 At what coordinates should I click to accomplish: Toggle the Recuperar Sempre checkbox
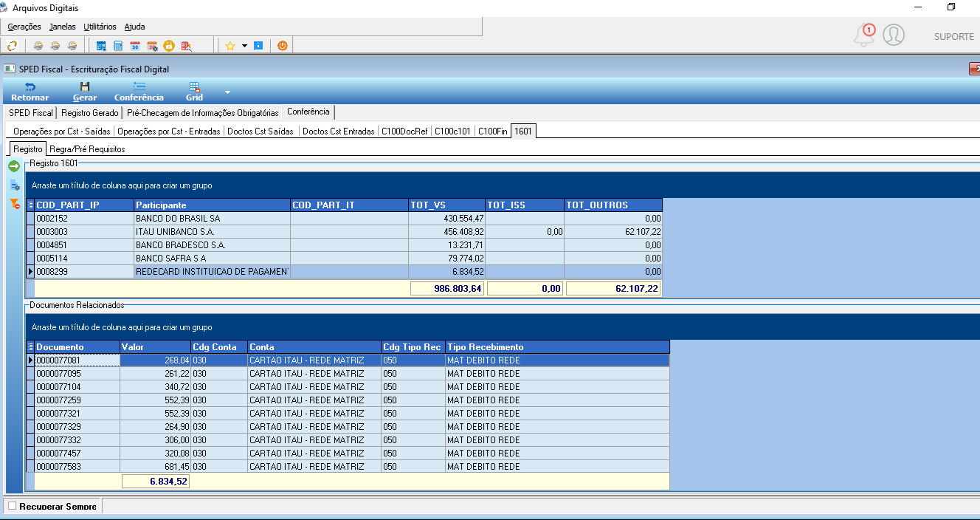(x=12, y=506)
